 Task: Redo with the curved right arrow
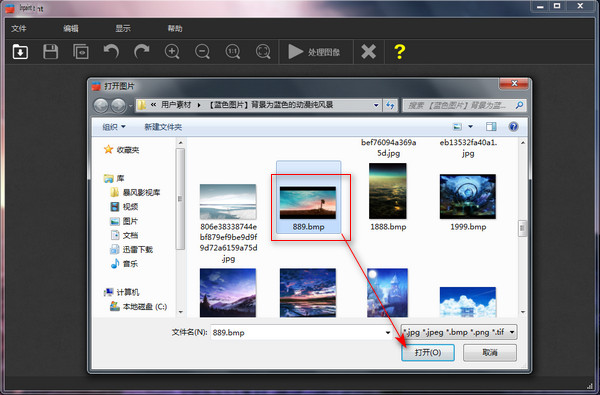pyautogui.click(x=141, y=51)
